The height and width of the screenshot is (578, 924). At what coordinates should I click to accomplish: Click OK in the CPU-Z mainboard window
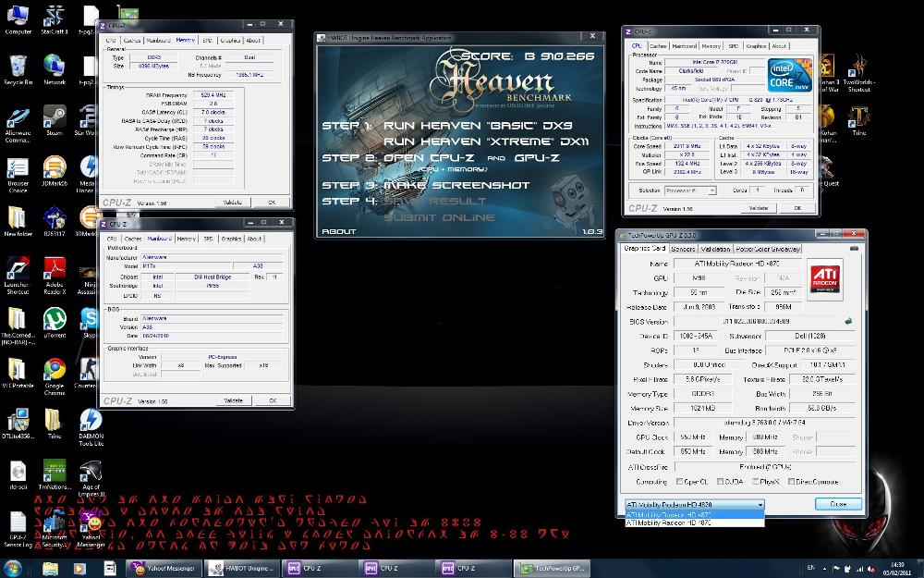click(x=273, y=400)
